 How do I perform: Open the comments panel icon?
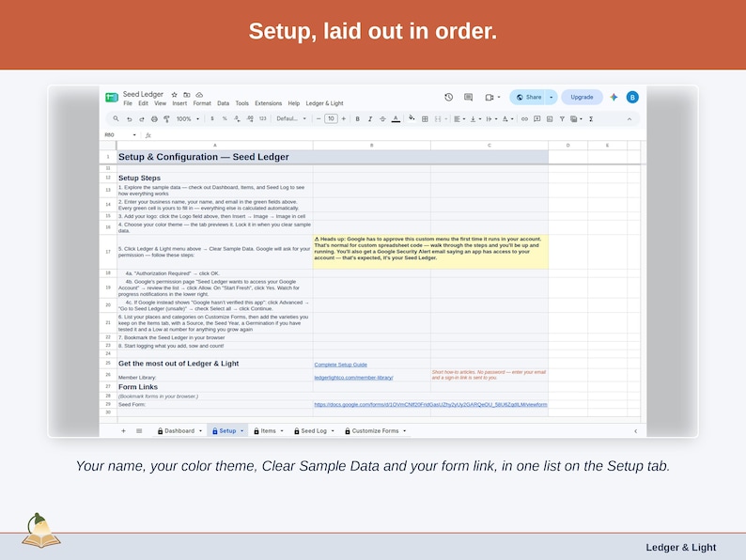[469, 97]
